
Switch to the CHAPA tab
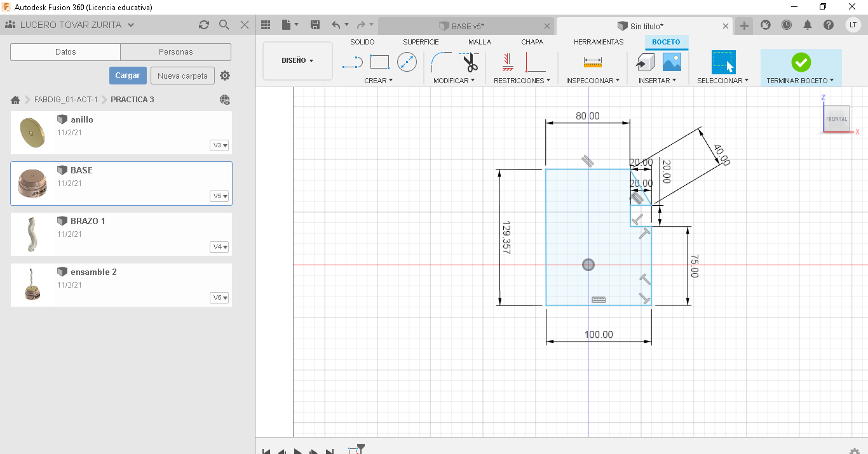(532, 42)
